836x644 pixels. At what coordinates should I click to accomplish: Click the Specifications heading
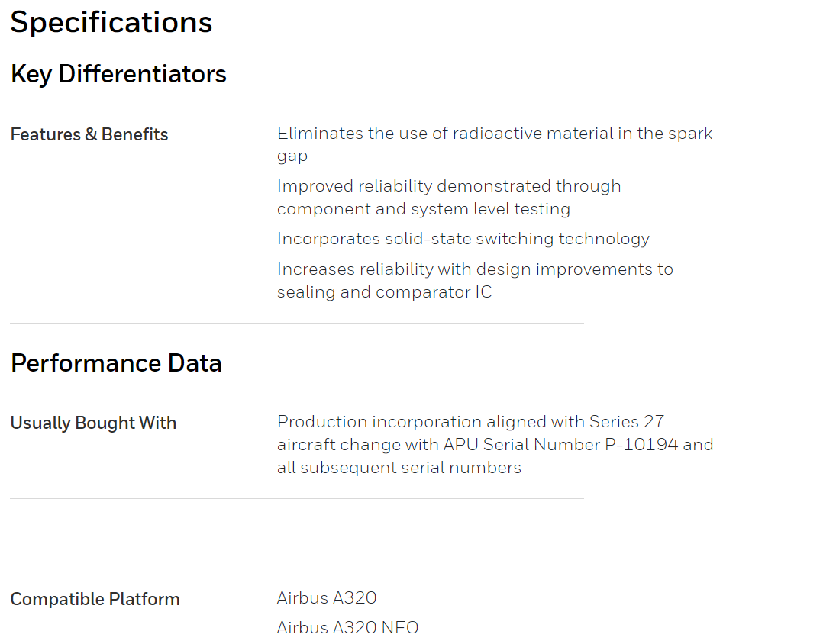pyautogui.click(x=111, y=22)
